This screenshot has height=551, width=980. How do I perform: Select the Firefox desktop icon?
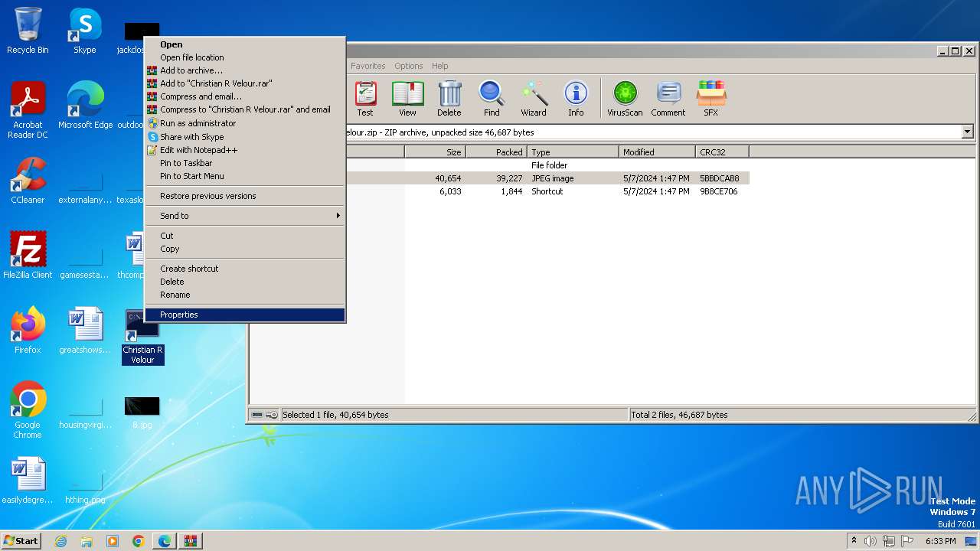tap(28, 331)
